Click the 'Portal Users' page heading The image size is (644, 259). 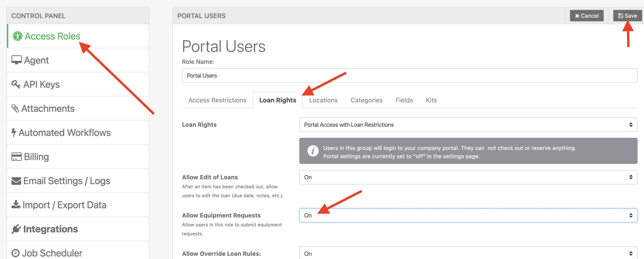pos(224,46)
